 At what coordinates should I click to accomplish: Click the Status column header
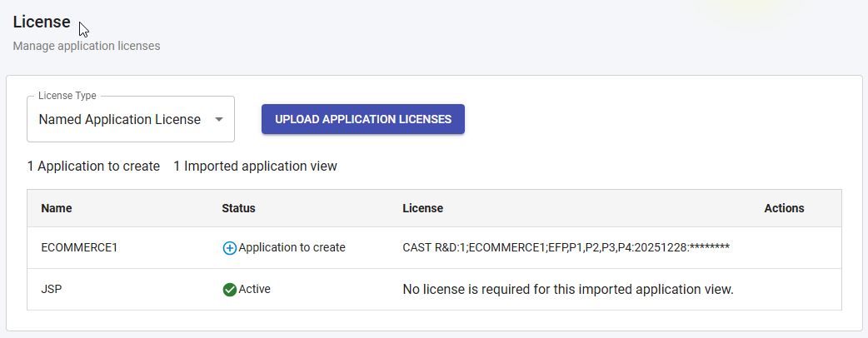coord(238,209)
